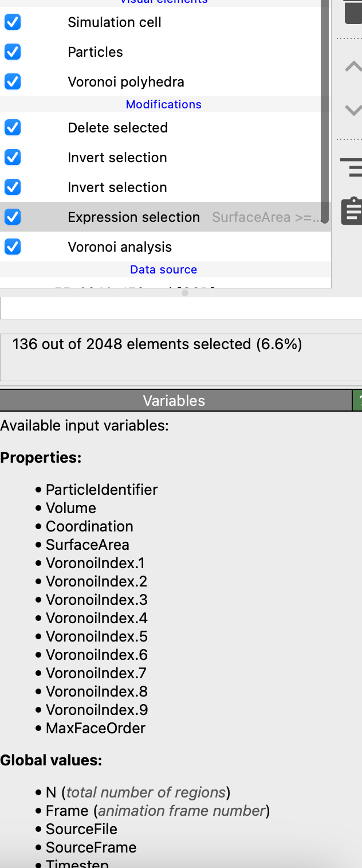Uncheck Voronoi polyhedra display
Image resolution: width=362 pixels, height=868 pixels.
12,81
